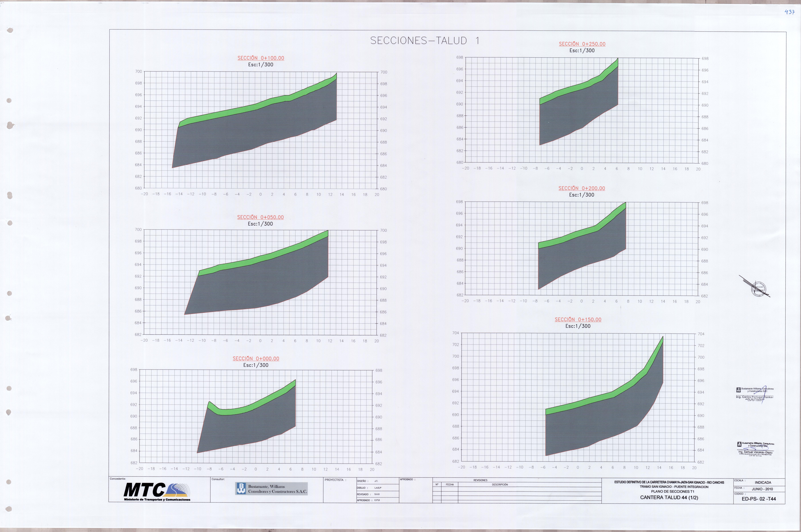Click the SECCIÓN 0+100.00 heading
The height and width of the screenshot is (532, 801).
(261, 58)
